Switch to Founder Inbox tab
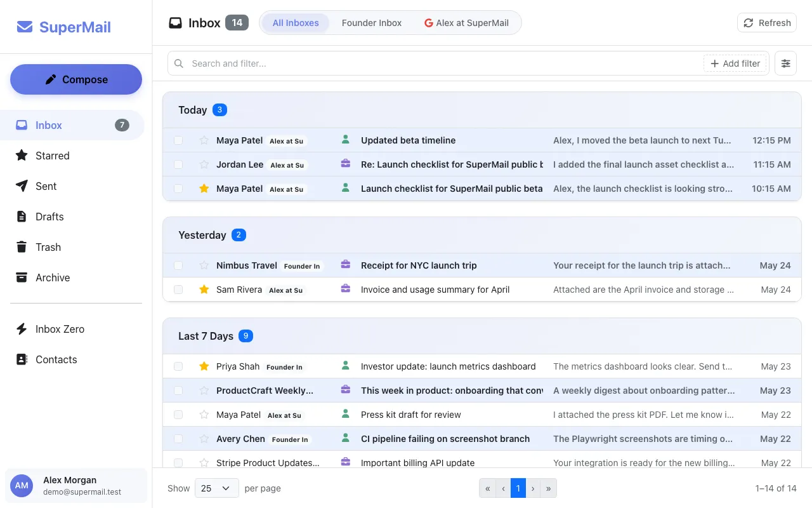 pyautogui.click(x=372, y=23)
